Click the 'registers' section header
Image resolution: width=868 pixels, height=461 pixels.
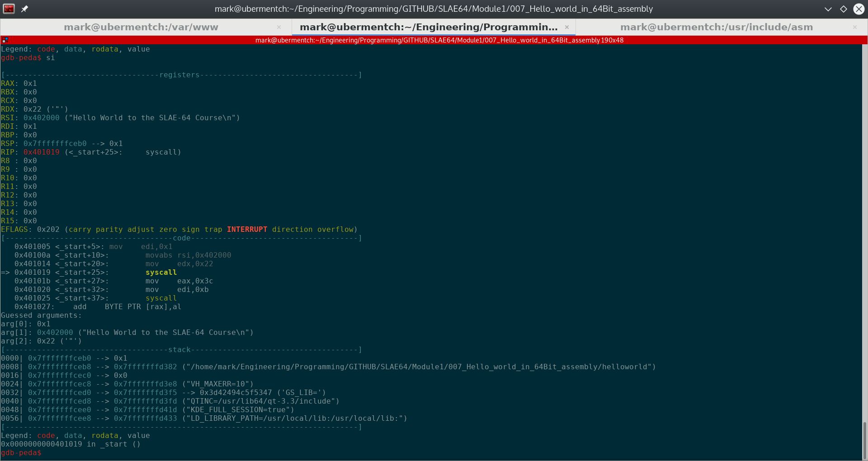179,75
